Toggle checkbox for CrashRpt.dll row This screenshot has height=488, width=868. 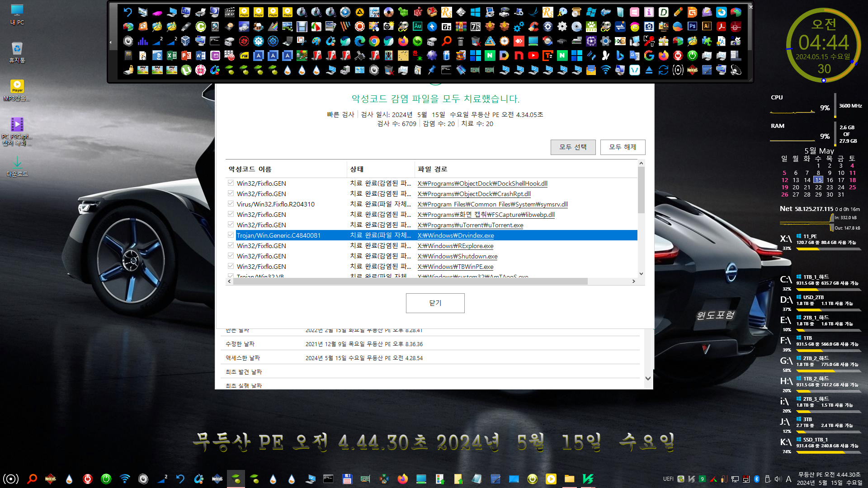point(231,193)
